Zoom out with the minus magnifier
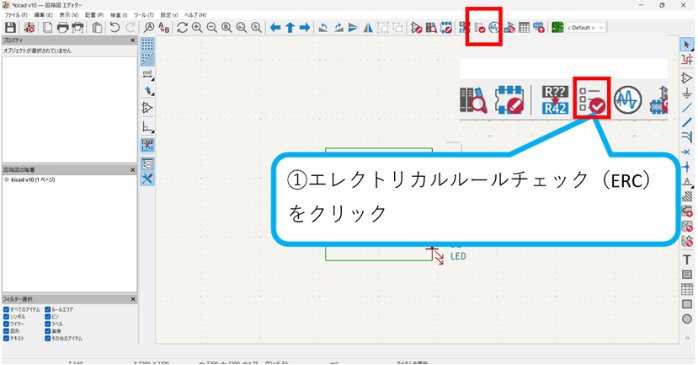 click(x=212, y=28)
